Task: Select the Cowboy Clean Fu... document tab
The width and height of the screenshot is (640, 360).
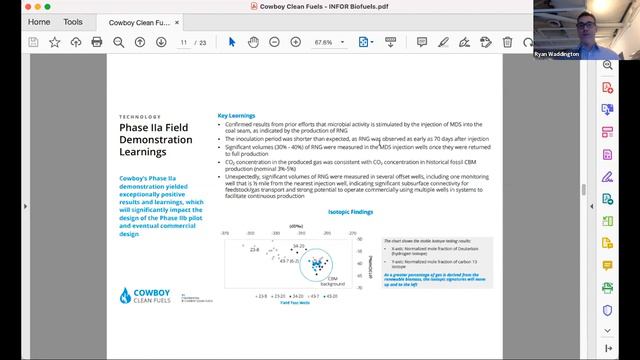Action: coord(139,23)
